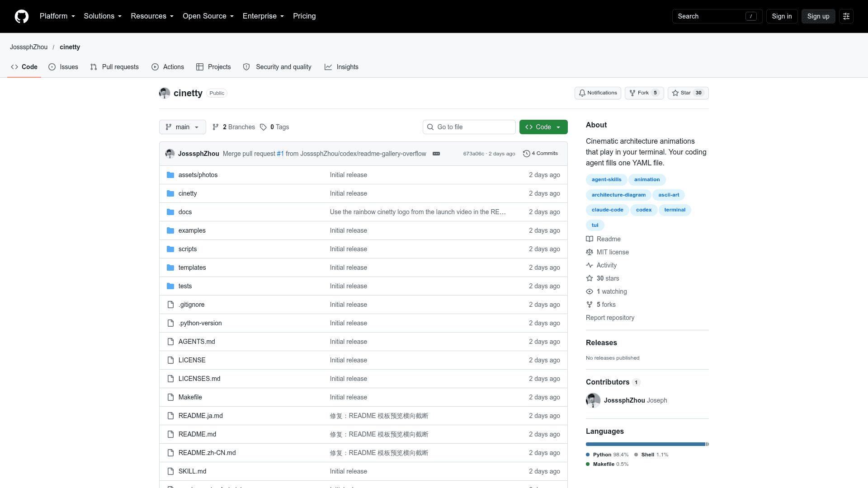Open the claude-code topic tag
This screenshot has width=868, height=488.
[x=607, y=210]
